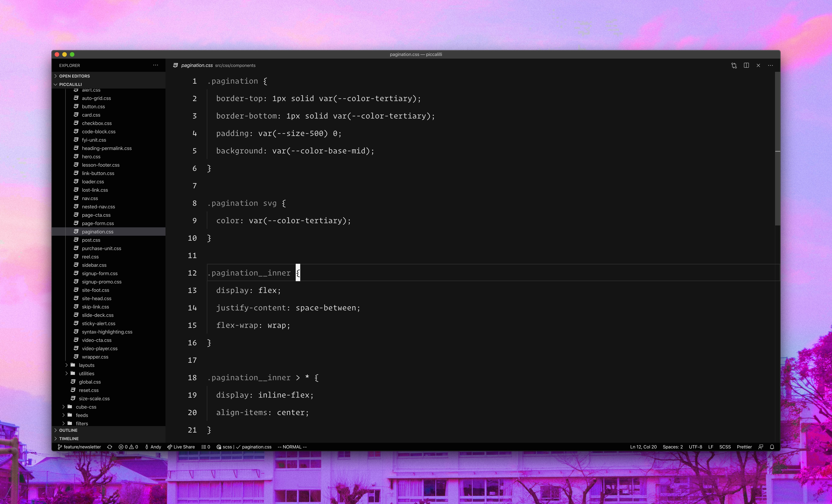
Task: Open the file changes (open changes) icon
Action: (733, 65)
